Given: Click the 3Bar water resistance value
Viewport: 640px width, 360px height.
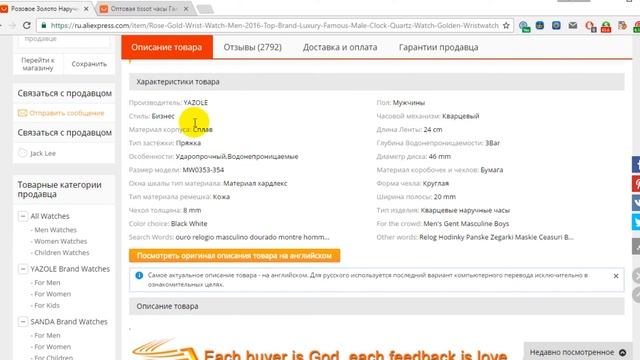Looking at the screenshot, I should (493, 143).
